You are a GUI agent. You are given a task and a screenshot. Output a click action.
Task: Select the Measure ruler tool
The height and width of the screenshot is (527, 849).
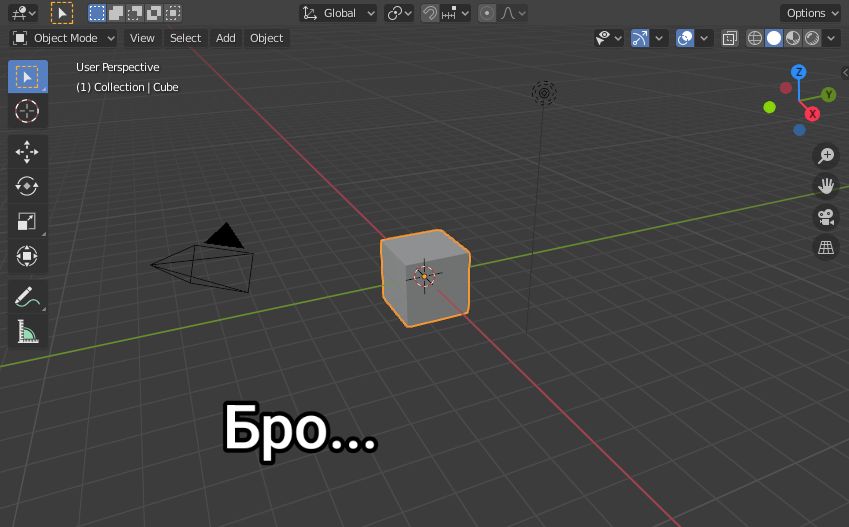[27, 331]
